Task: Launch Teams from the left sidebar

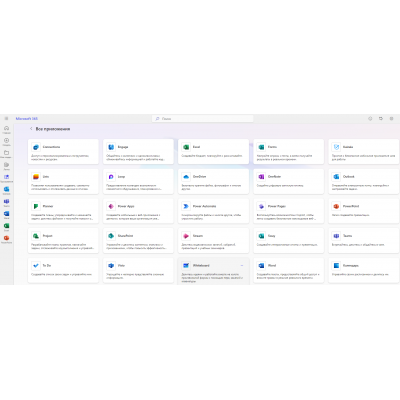Action: pyautogui.click(x=6, y=203)
